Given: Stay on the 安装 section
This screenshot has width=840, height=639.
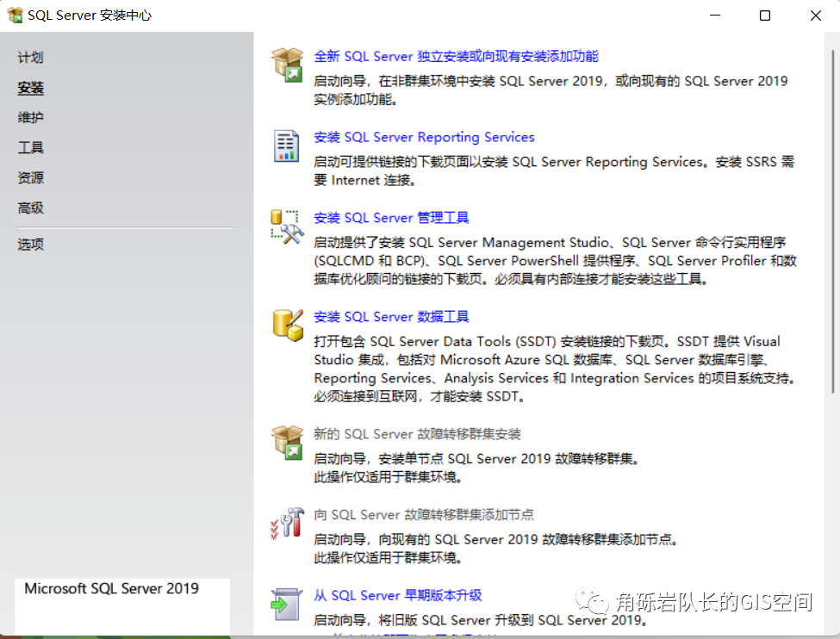Looking at the screenshot, I should (30, 87).
